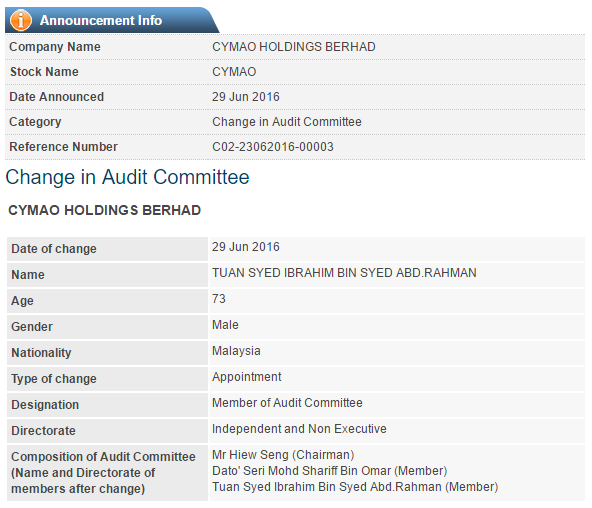Screen dimensions: 592x508
Task: Click 'Composition of Audit Committee' label
Action: 103,473
